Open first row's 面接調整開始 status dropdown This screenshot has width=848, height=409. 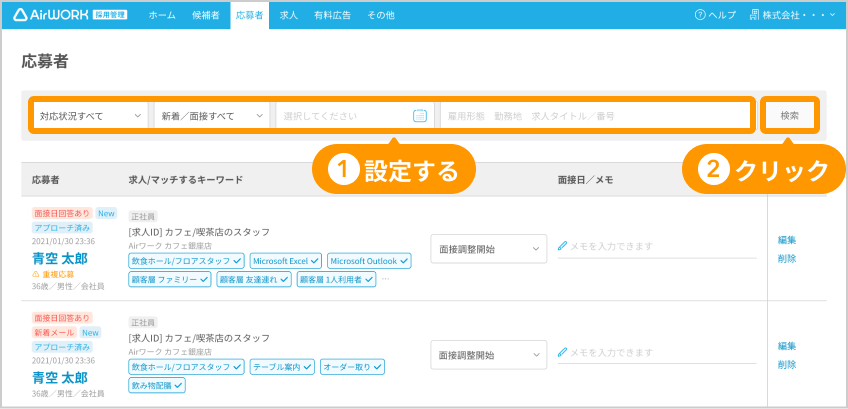click(489, 249)
